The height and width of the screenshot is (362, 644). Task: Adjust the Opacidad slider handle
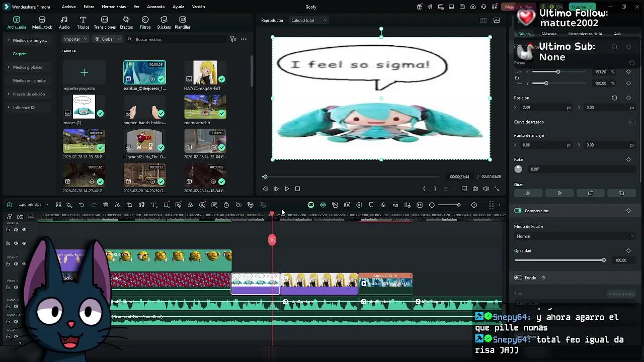(x=604, y=260)
